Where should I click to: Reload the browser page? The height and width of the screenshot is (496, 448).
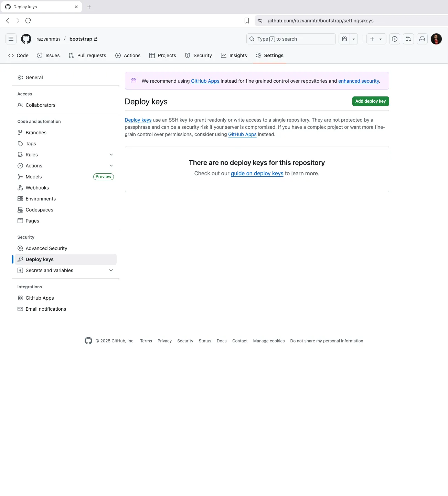tap(28, 21)
